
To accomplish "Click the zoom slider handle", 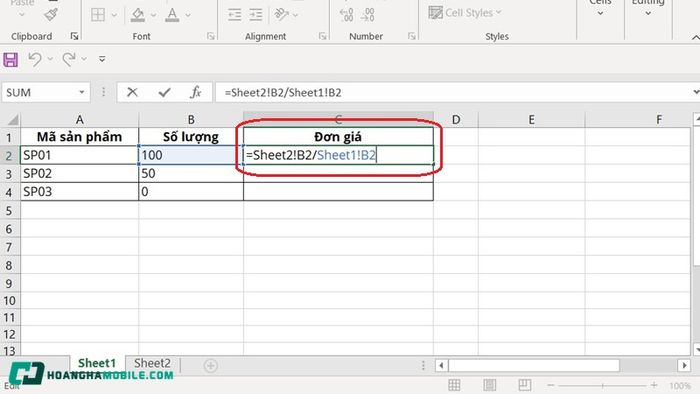I will tap(602, 385).
